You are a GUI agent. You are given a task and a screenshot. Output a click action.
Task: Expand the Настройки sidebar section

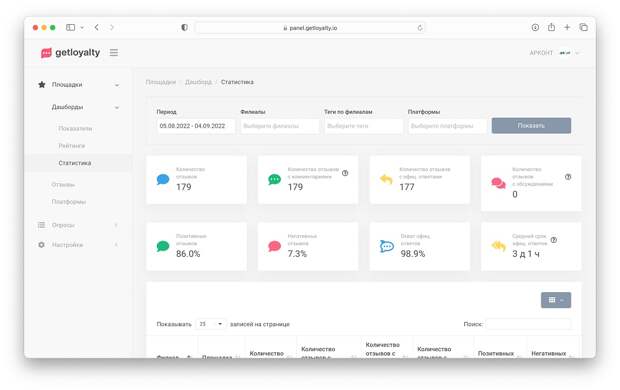(x=116, y=245)
